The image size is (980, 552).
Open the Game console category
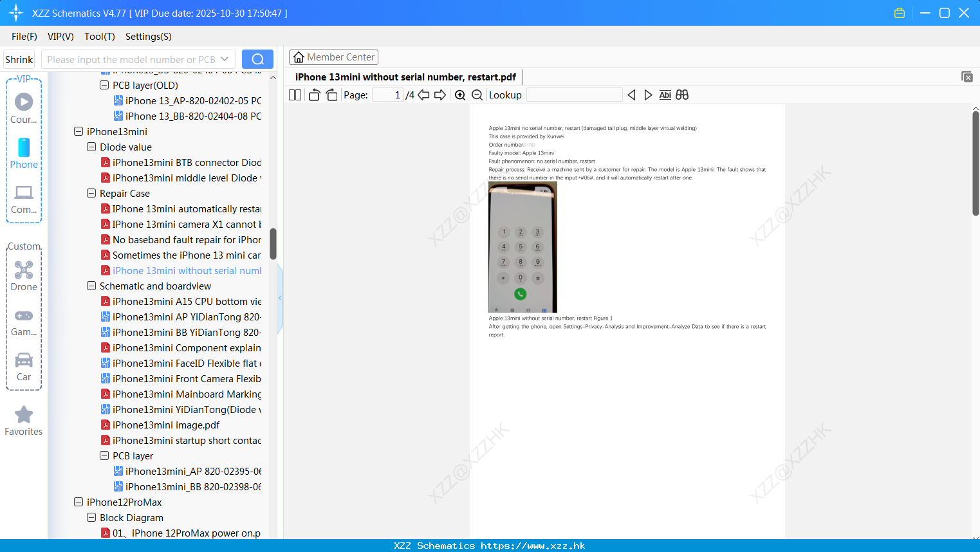[x=24, y=322]
